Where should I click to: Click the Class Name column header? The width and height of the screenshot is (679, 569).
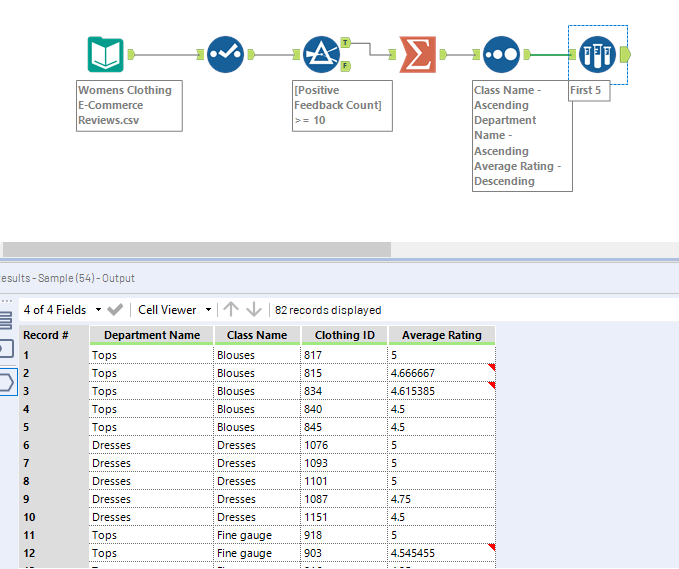coord(257,335)
